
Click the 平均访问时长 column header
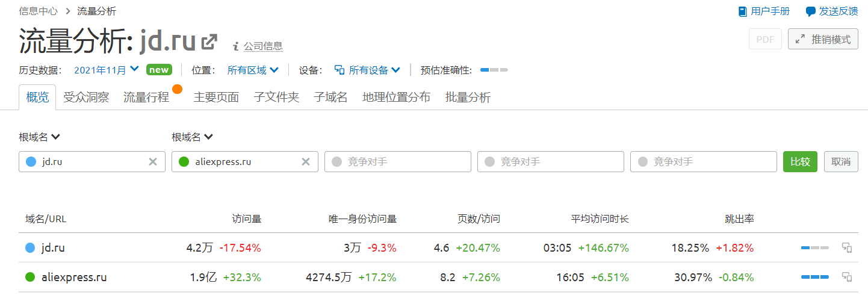pyautogui.click(x=600, y=219)
